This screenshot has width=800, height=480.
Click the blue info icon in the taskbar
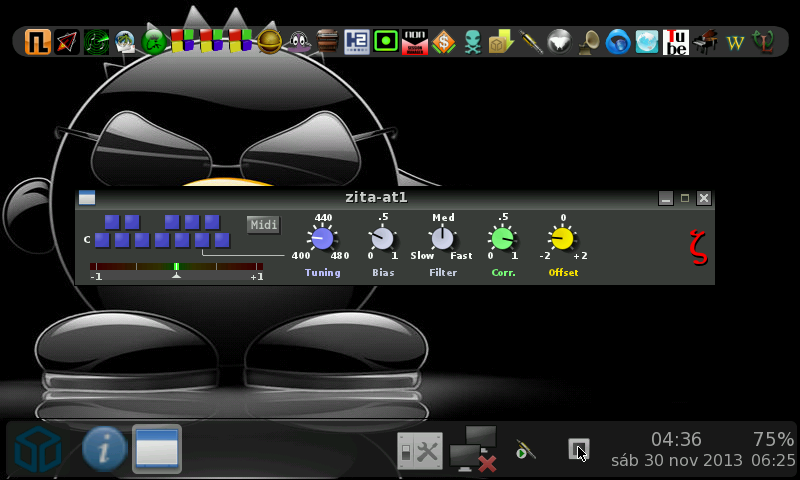pyautogui.click(x=104, y=449)
